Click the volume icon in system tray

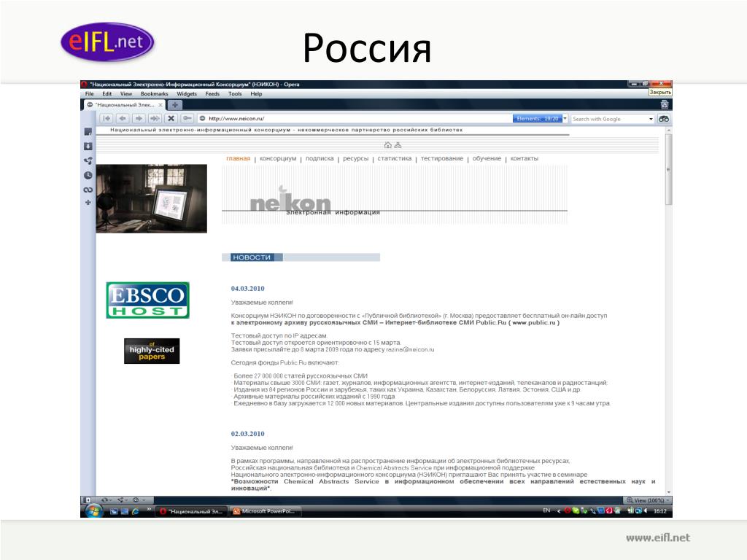point(646,511)
